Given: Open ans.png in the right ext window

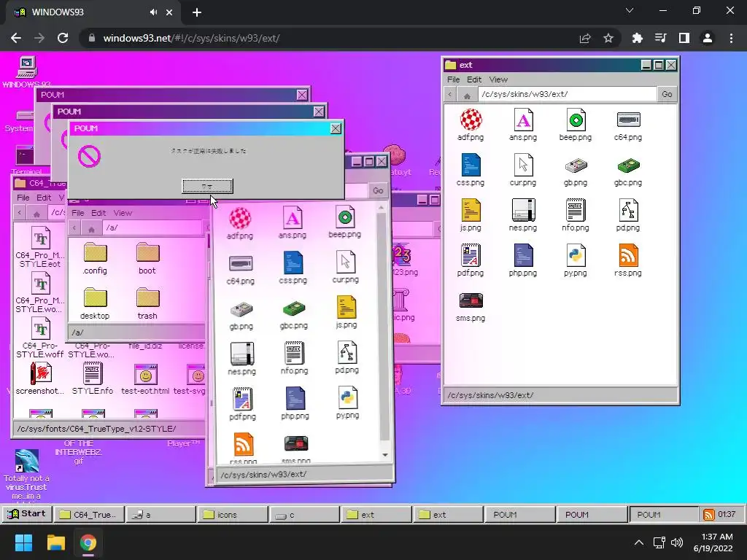Looking at the screenshot, I should (523, 125).
